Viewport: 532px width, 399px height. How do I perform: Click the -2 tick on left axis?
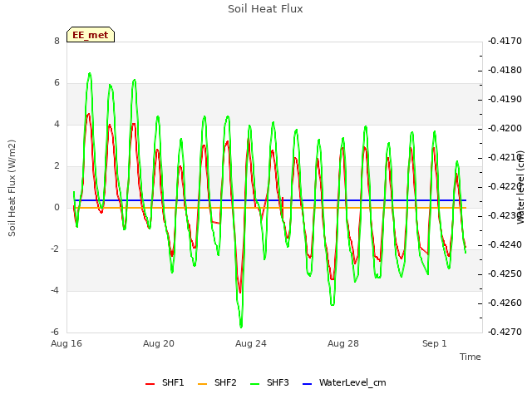pos(56,249)
